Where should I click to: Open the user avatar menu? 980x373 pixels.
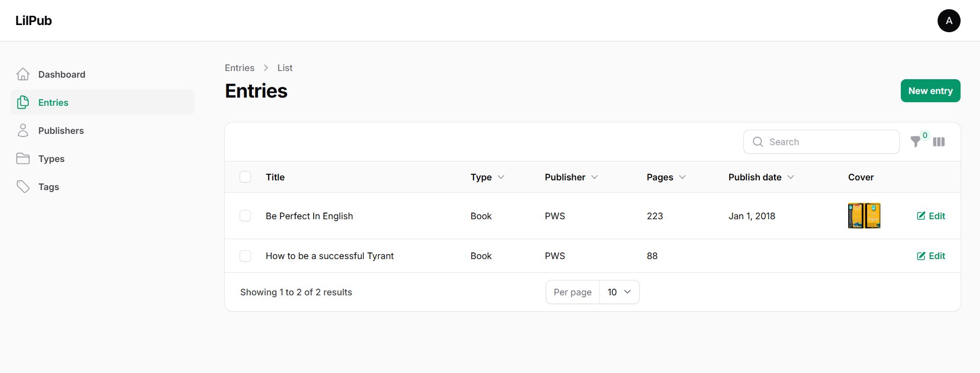click(x=948, y=21)
